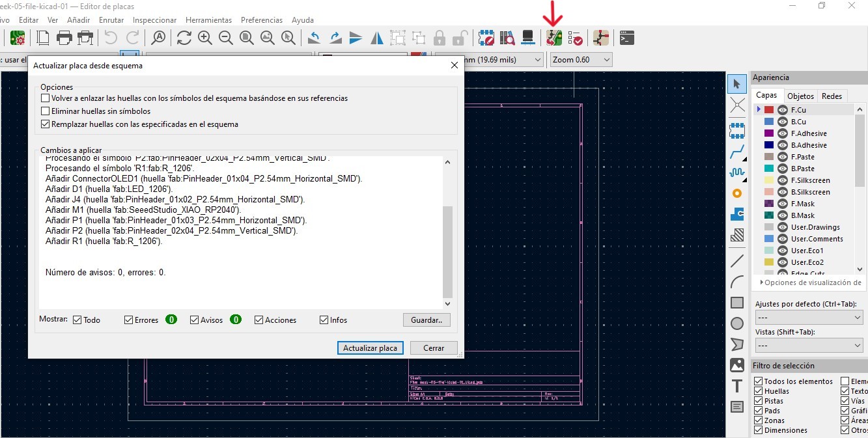Image resolution: width=868 pixels, height=438 pixels.
Task: Click the lock padlock icon
Action: click(440, 38)
